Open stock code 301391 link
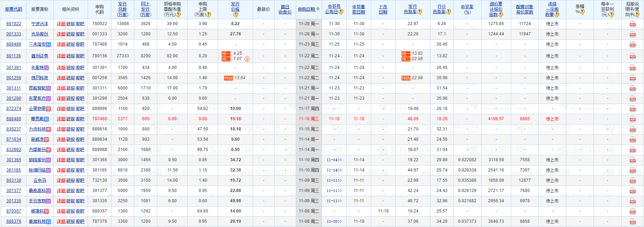This screenshot has width=644, height=227. (14, 68)
